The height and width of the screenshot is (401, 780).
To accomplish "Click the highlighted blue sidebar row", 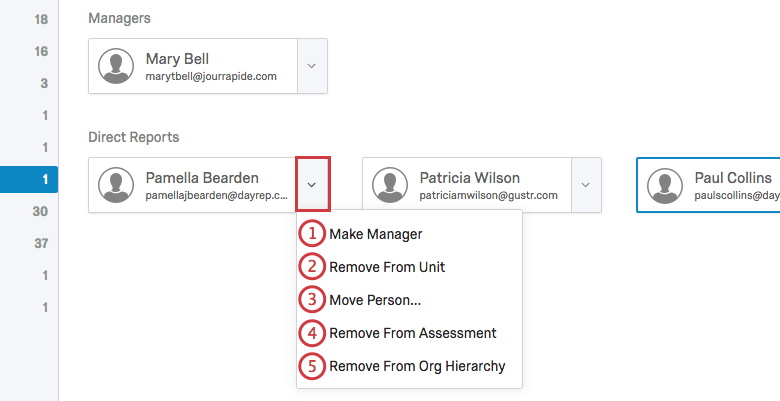I will (x=30, y=179).
